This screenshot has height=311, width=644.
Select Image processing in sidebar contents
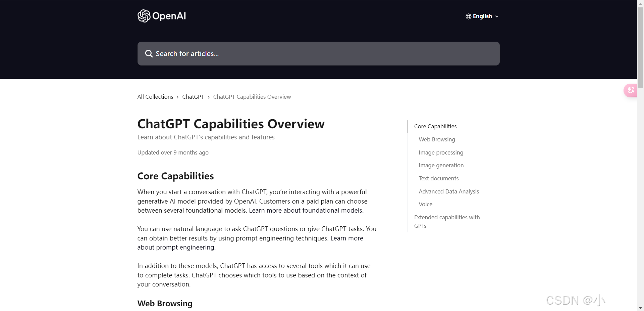(x=441, y=152)
